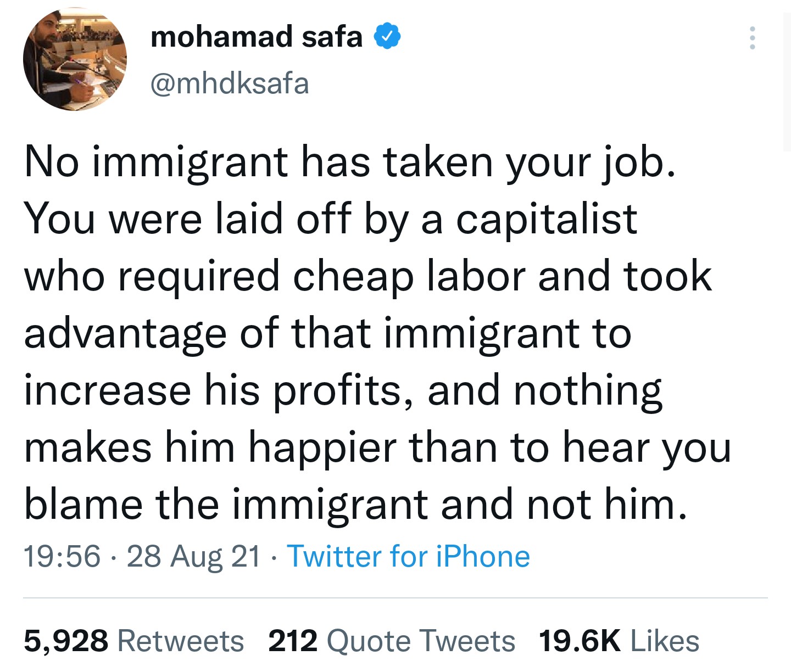Viewport: 791px width, 672px height.
Task: Click the first line "No immigrant has taken your job."
Action: point(349,163)
